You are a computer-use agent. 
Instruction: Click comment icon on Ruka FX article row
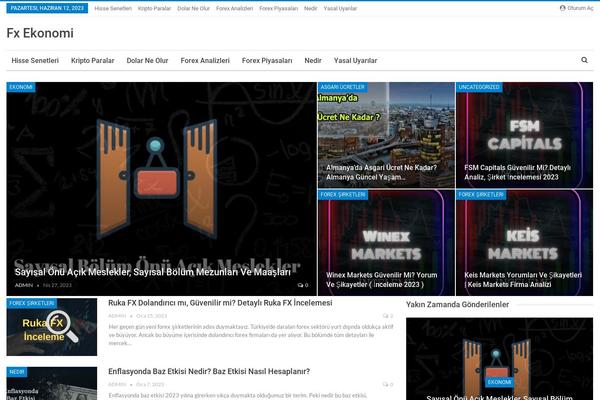coord(385,316)
